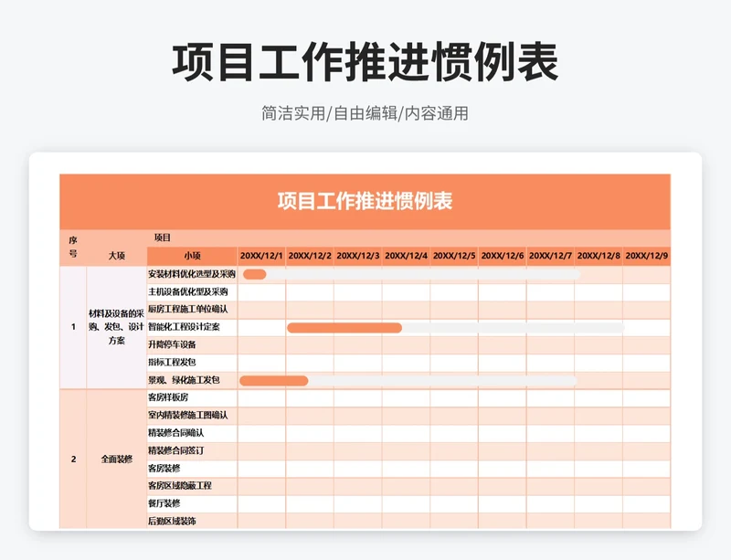
Task: Click sequence number 2 cell
Action: pyautogui.click(x=73, y=459)
